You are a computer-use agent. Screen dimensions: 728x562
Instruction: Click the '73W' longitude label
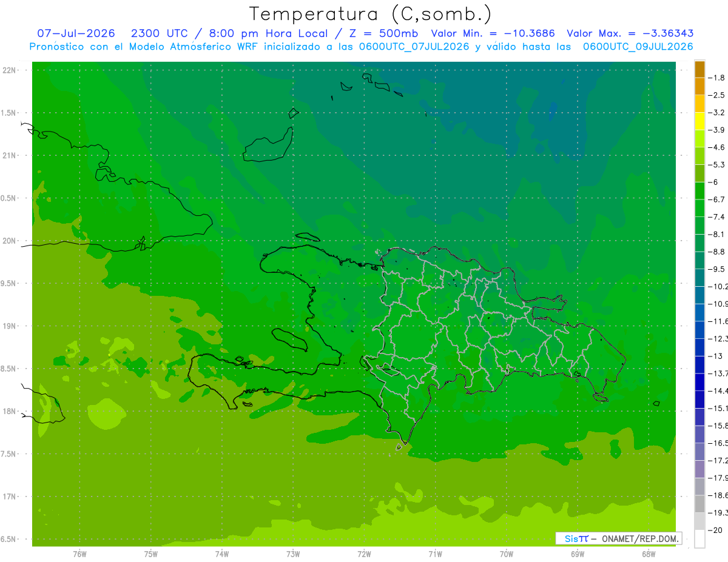pos(293,554)
